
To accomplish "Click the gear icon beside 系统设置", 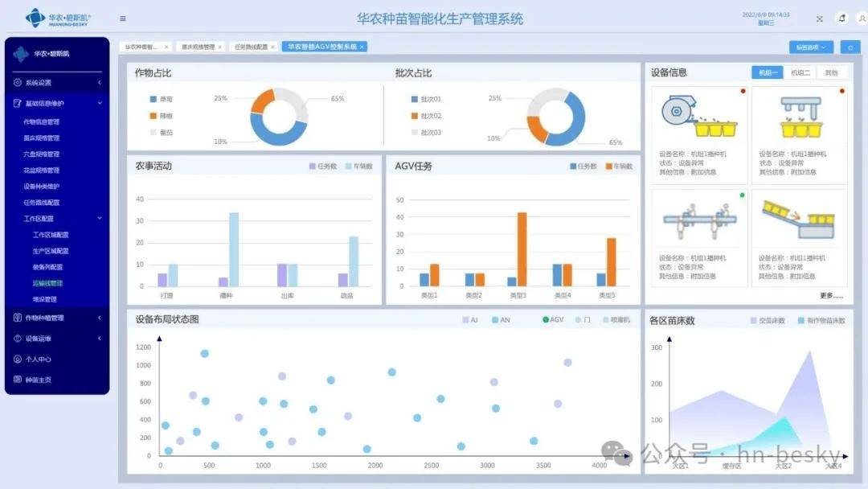I will pyautogui.click(x=18, y=83).
